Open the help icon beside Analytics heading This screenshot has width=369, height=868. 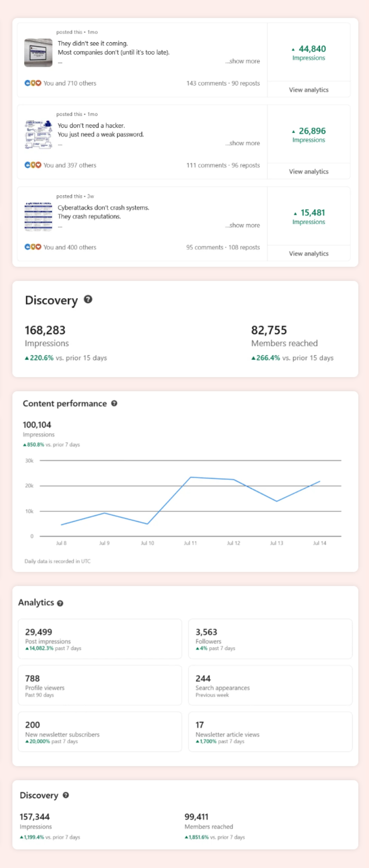point(60,603)
